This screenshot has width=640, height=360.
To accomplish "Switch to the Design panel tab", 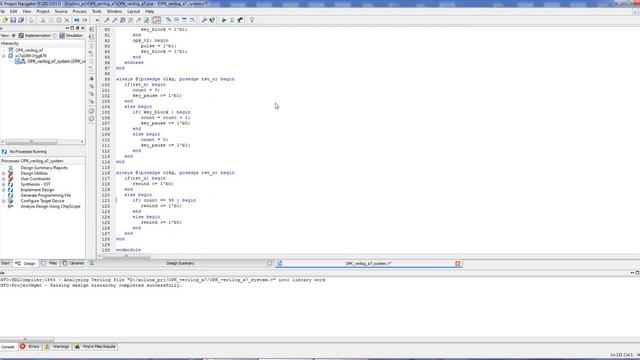I will 25,264.
